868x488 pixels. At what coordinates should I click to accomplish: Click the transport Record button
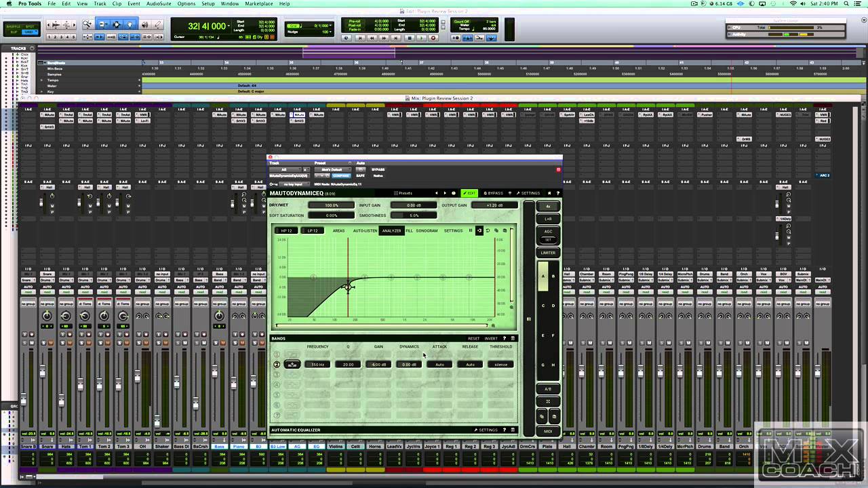[433, 38]
